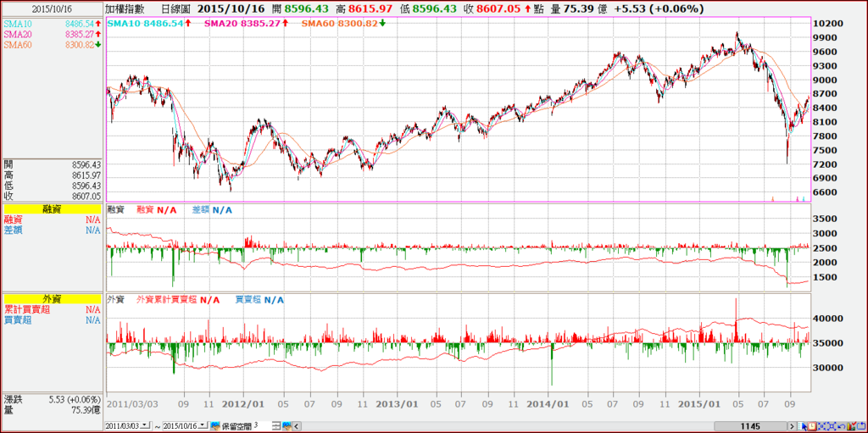Select SMA20 row in left sidebar
868x433 pixels.
coord(52,35)
